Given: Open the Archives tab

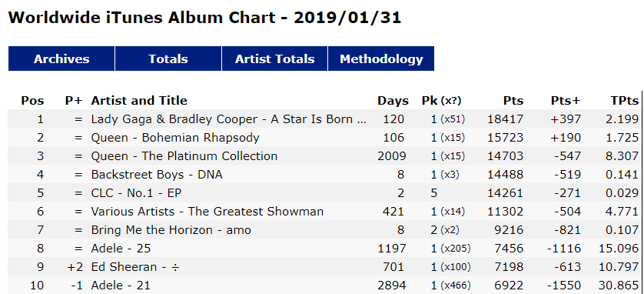Looking at the screenshot, I should (x=61, y=58).
